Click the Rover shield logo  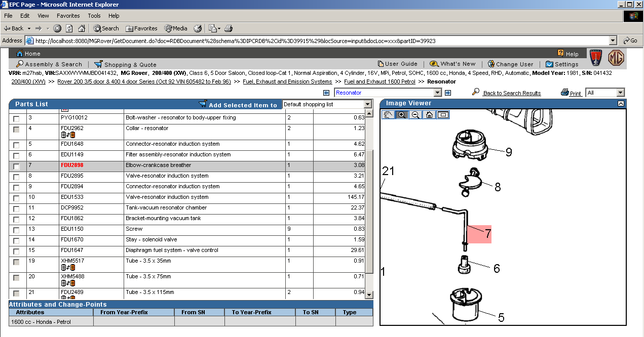(x=596, y=57)
